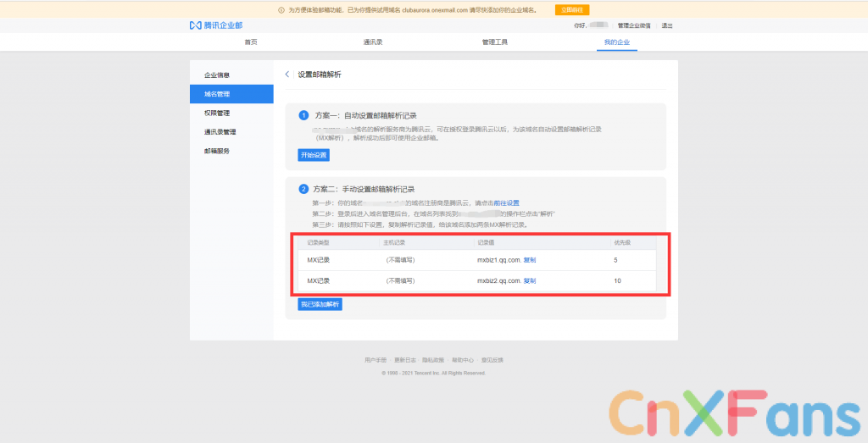Click the info icon in top banner
The width and height of the screenshot is (868, 443).
(281, 9)
